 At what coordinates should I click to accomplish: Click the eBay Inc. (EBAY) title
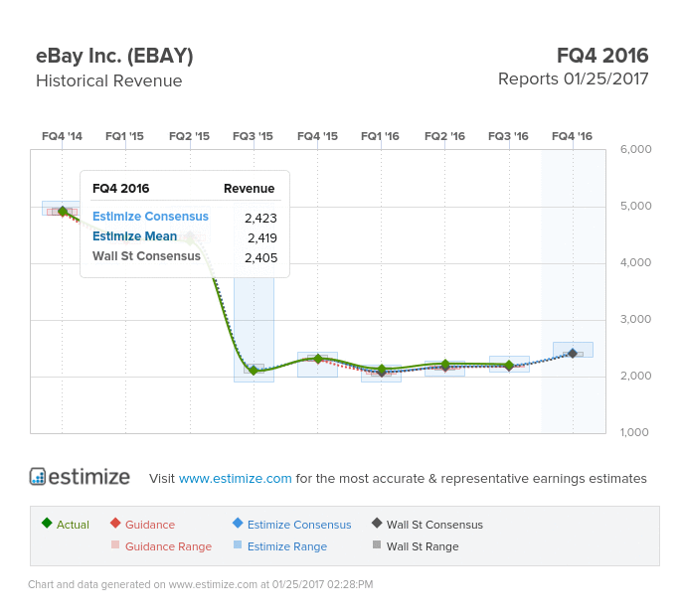[x=114, y=56]
